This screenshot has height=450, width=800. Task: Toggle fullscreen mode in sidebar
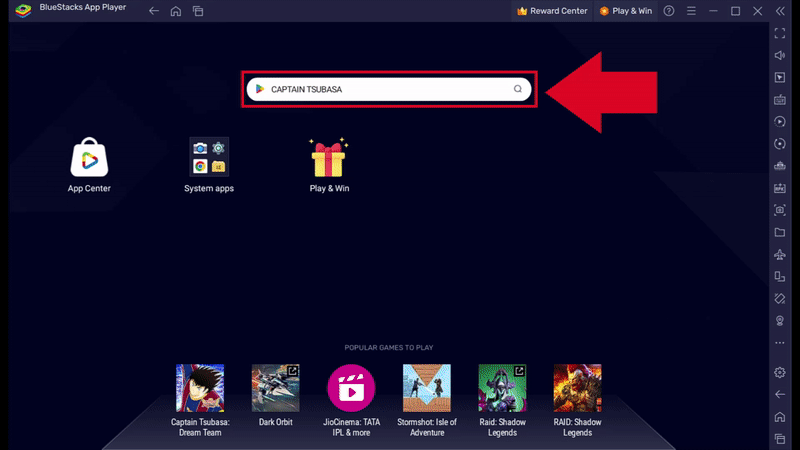[780, 33]
